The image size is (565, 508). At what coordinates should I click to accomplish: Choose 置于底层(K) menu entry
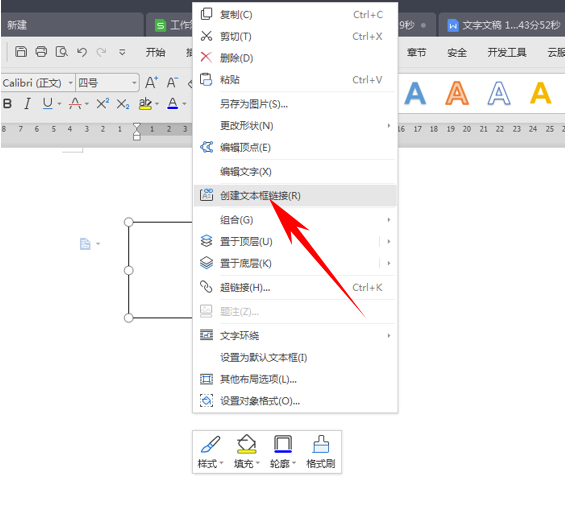[x=286, y=263]
